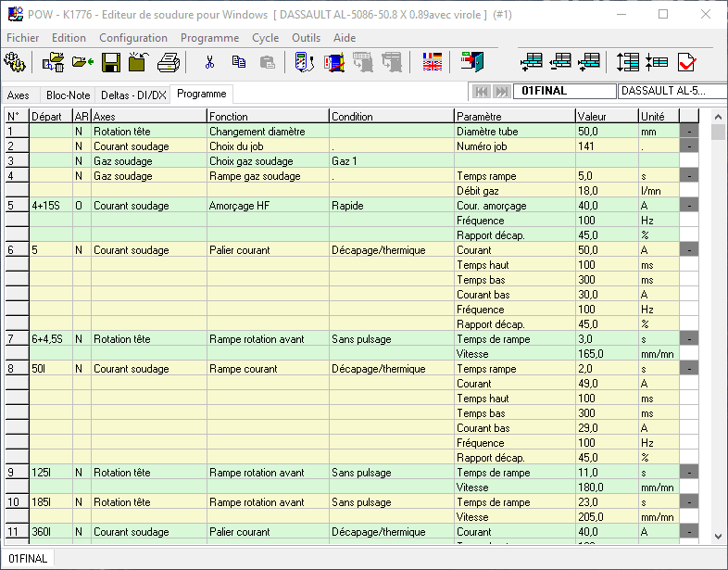The width and height of the screenshot is (728, 570).
Task: Validate program with red checkmark icon
Action: coord(686,62)
